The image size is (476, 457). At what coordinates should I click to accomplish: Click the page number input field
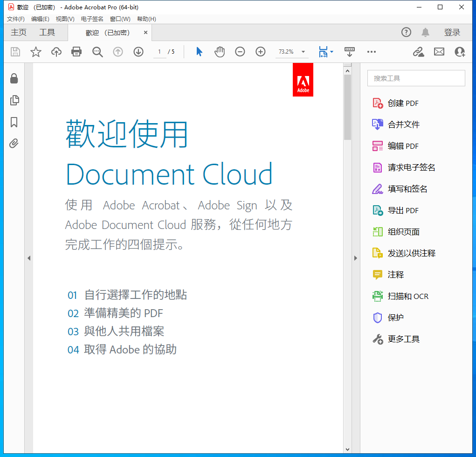(x=159, y=52)
